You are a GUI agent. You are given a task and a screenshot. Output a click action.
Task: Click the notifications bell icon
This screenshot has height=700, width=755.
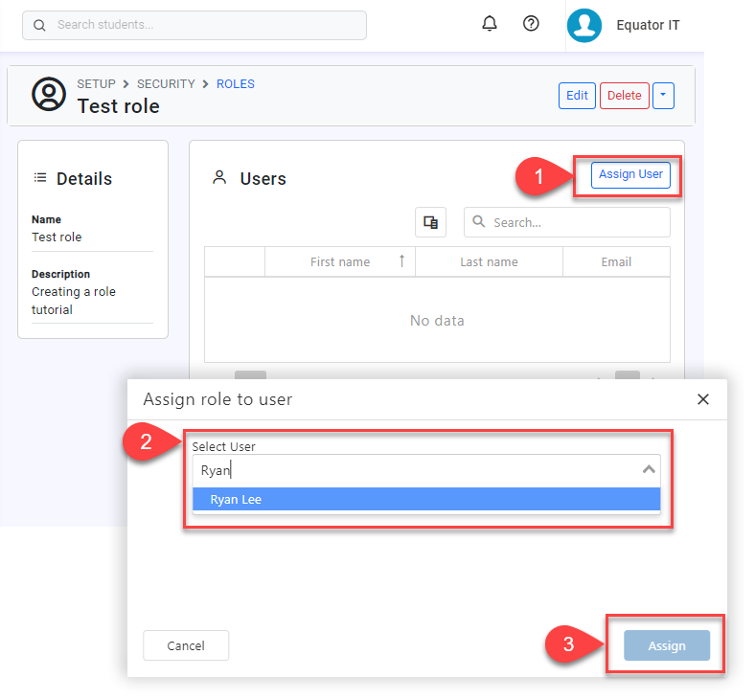click(490, 24)
